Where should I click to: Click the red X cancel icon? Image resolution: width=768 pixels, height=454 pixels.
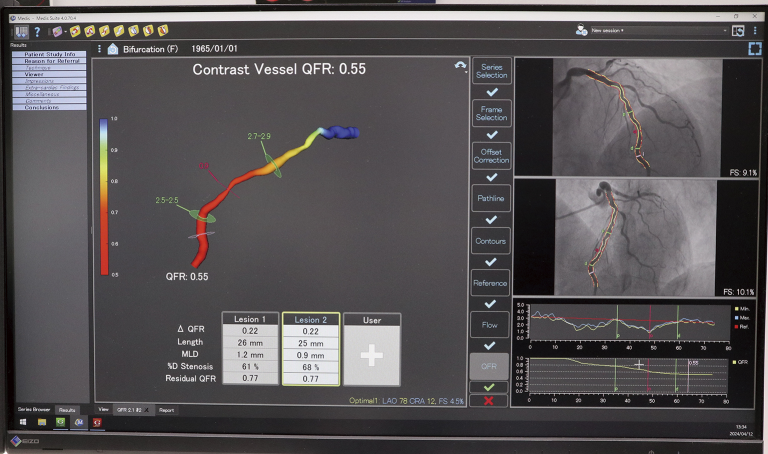point(489,400)
